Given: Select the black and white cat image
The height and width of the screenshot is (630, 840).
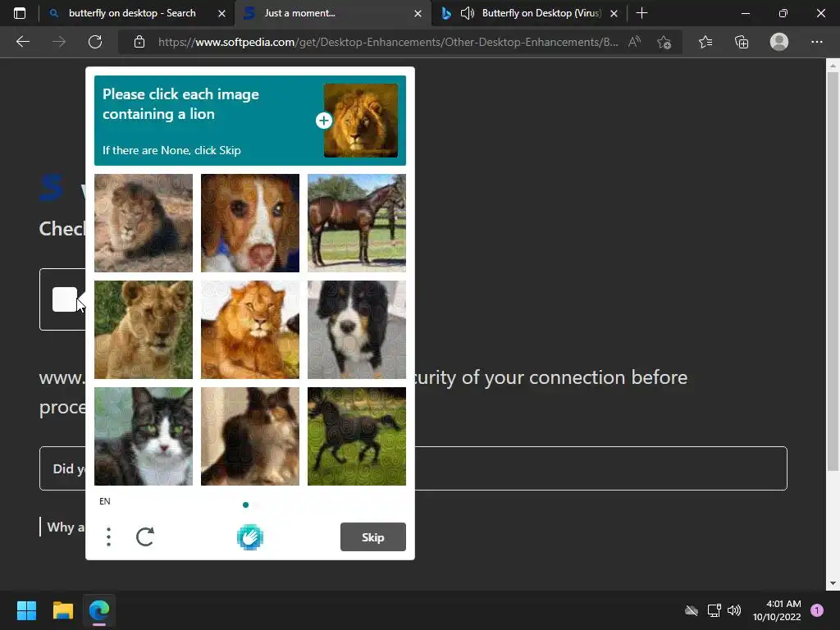Looking at the screenshot, I should click(144, 436).
